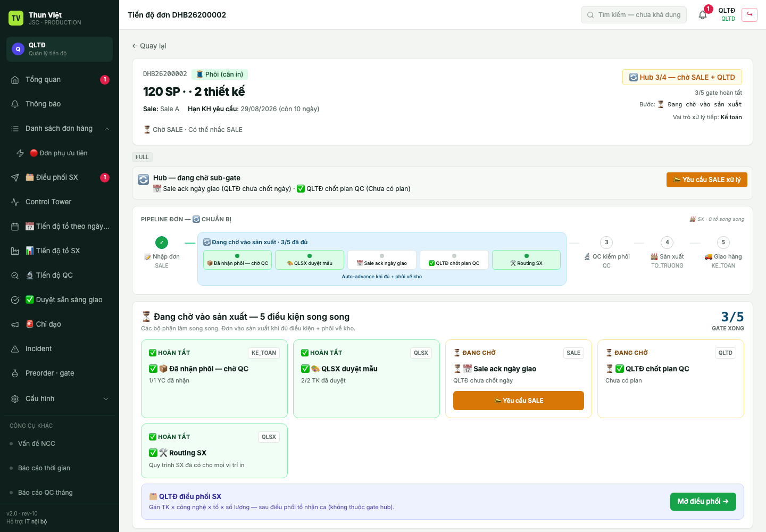Image resolution: width=766 pixels, height=532 pixels.
Task: Focus the Tìm kiếm search field
Action: 634,15
